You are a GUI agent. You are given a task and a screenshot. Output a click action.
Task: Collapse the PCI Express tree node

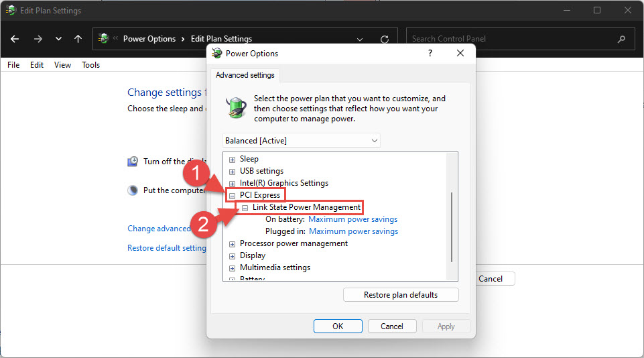pyautogui.click(x=233, y=195)
